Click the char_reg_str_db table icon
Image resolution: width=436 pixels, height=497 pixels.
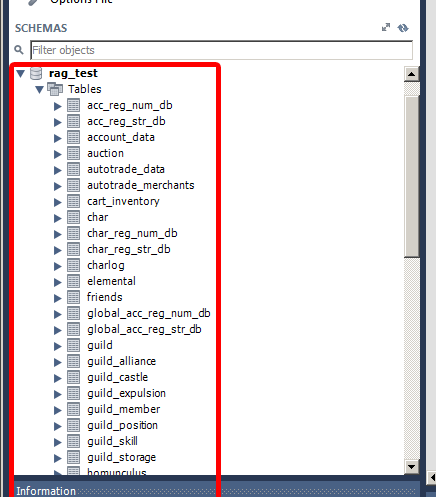click(73, 249)
